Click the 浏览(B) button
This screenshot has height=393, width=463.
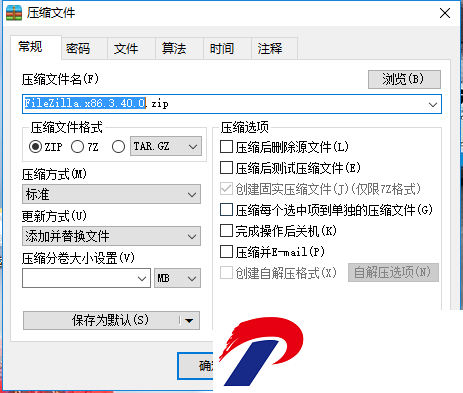tap(404, 79)
